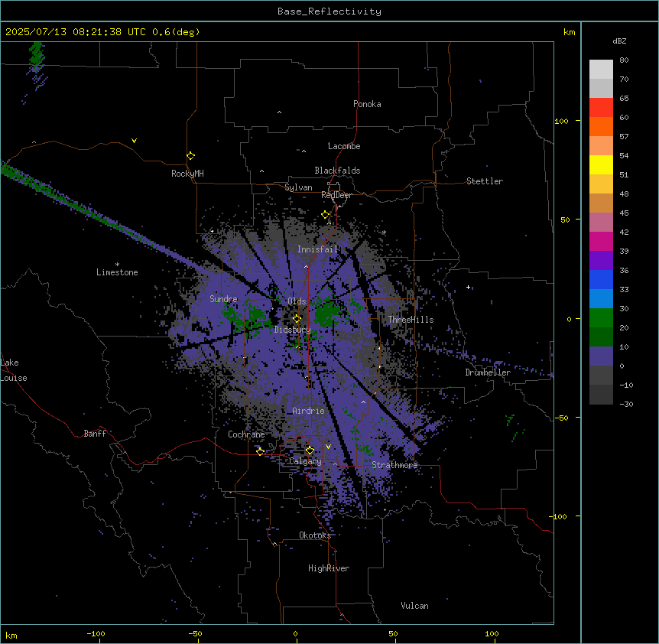Click the yellow diamond marker south of RedDeer

(325, 215)
